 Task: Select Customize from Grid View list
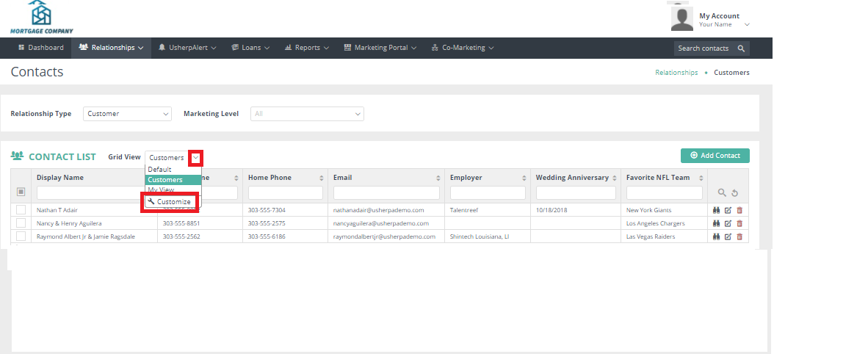170,202
